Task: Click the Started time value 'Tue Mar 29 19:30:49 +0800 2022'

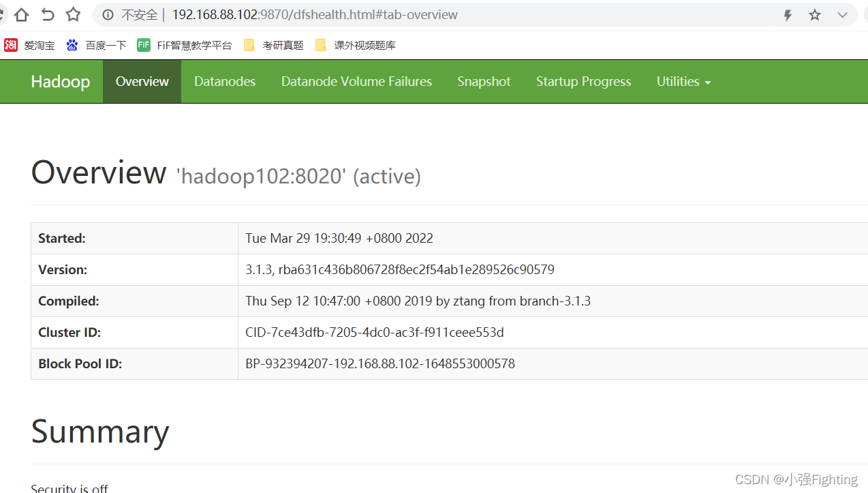Action: pos(339,238)
